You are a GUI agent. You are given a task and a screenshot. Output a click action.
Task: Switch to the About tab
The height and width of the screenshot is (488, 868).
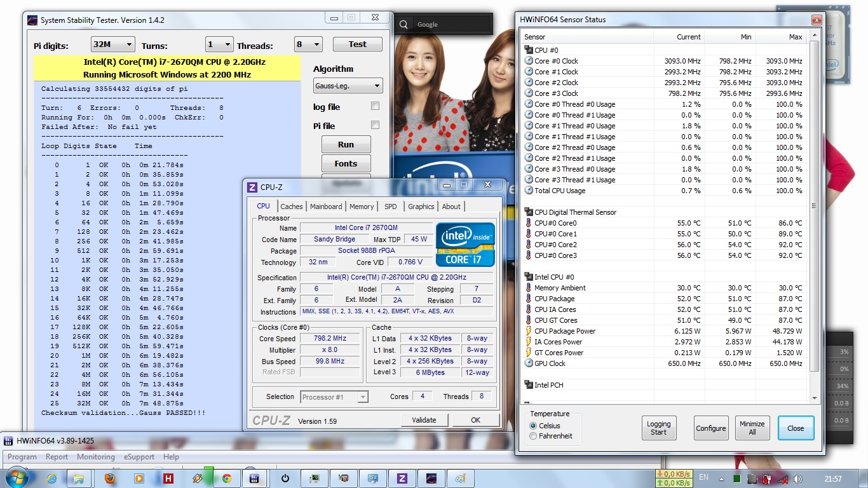point(451,207)
